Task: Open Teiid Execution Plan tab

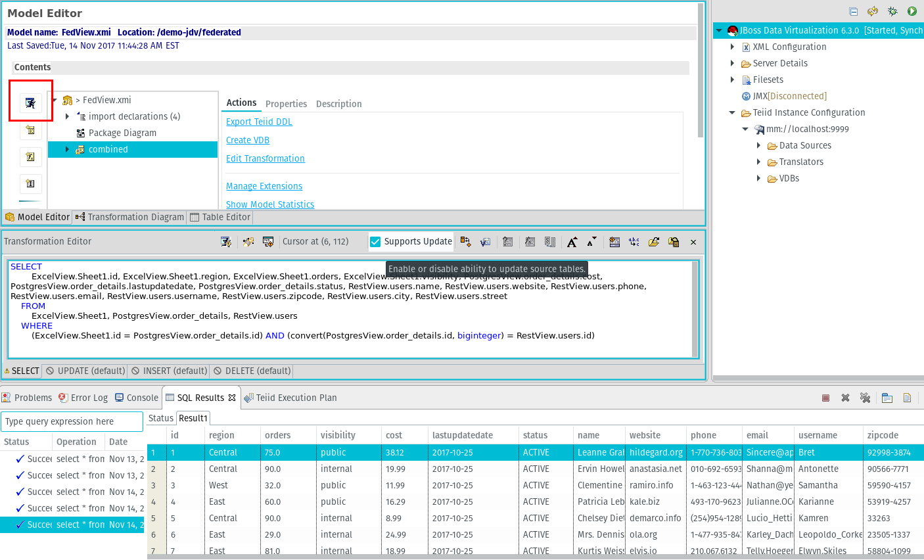Action: [290, 398]
